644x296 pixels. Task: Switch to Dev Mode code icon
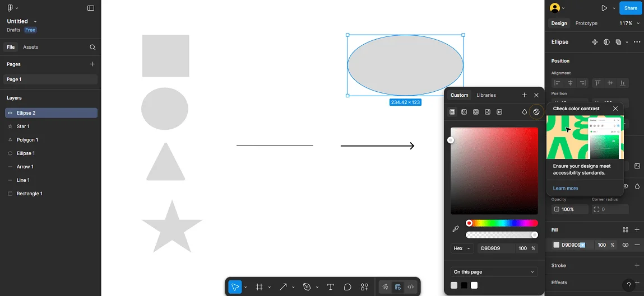coord(410,287)
